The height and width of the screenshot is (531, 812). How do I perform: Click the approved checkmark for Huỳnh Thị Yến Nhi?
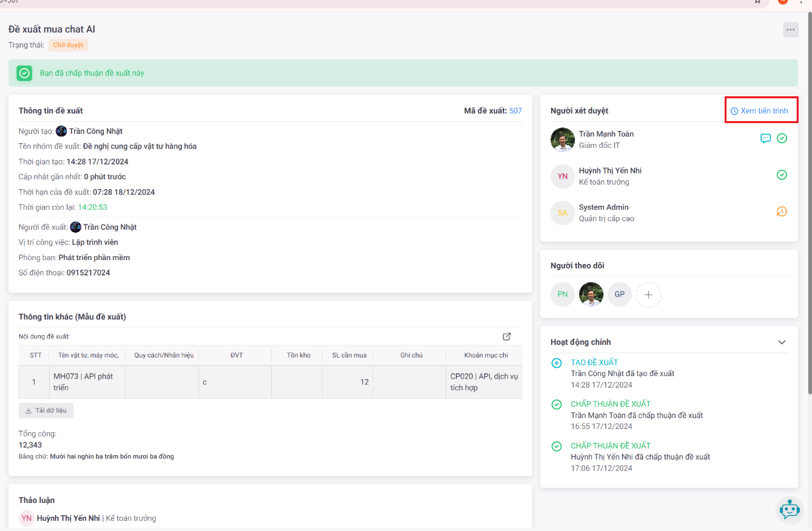[x=781, y=175]
